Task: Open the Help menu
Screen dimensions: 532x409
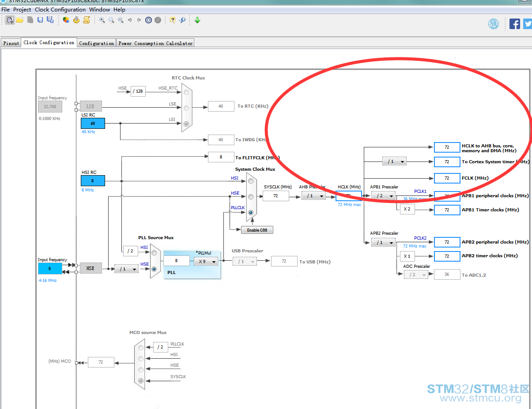Action: 120,9
